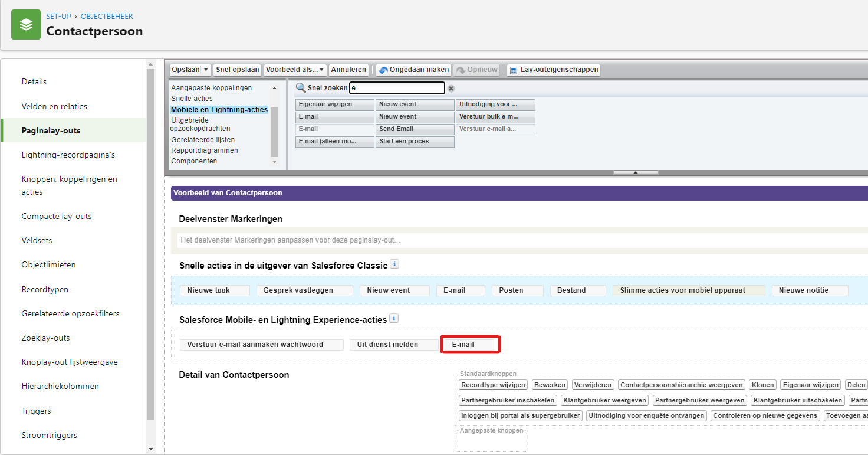Open Lay-outeigenschappen layout properties
The height and width of the screenshot is (455, 868).
[554, 70]
